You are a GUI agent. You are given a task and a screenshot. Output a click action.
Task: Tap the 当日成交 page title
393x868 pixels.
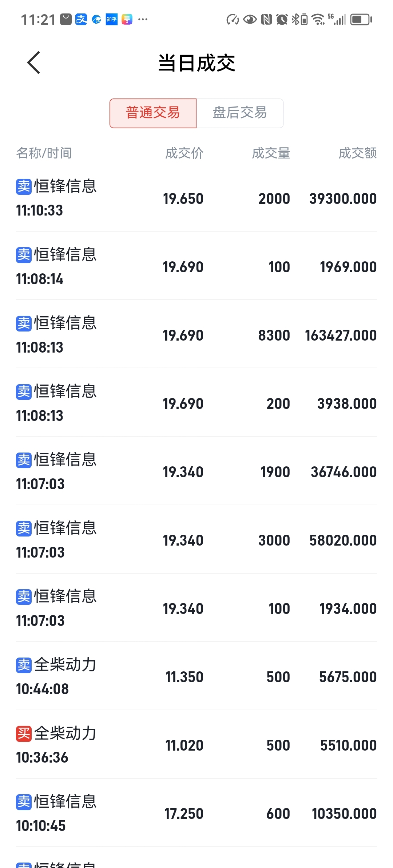[x=196, y=63]
